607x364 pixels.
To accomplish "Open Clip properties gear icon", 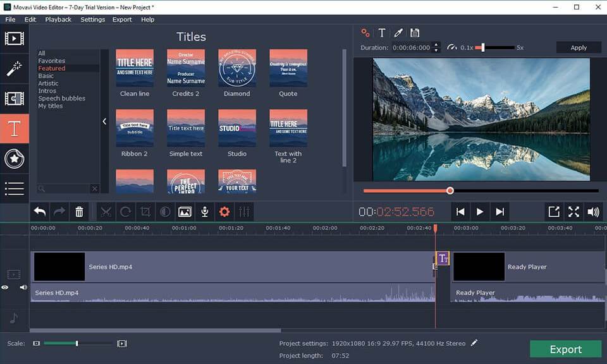I will coord(224,212).
